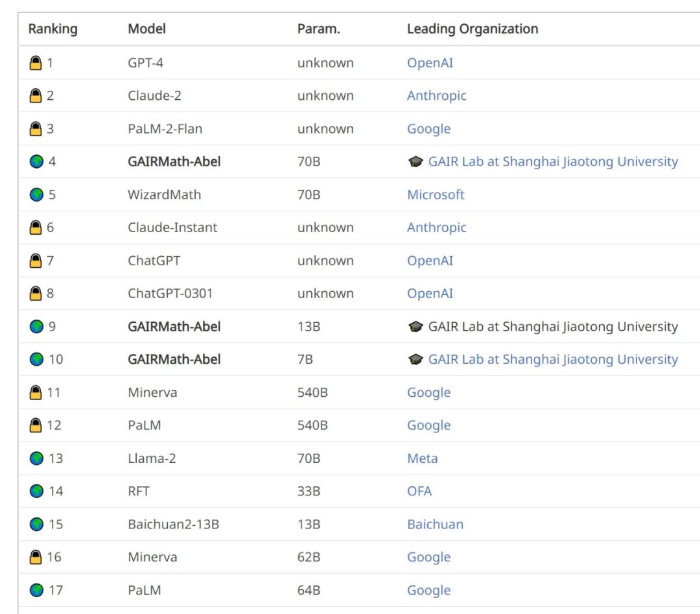Select the bold GAIRMath-Abel 70B model name
700x614 pixels.
[174, 161]
